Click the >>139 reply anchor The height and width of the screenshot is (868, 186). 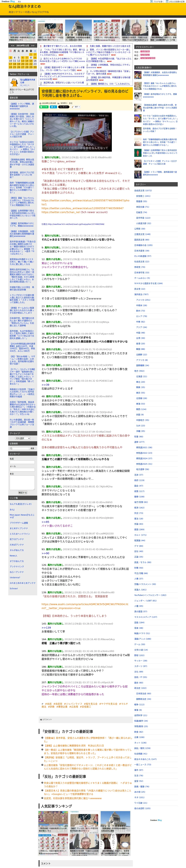(x=46, y=628)
